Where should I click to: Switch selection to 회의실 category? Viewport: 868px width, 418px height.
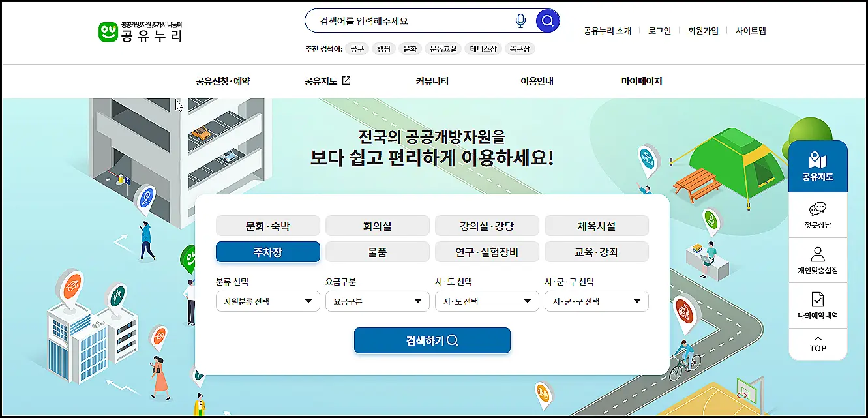pyautogui.click(x=377, y=226)
